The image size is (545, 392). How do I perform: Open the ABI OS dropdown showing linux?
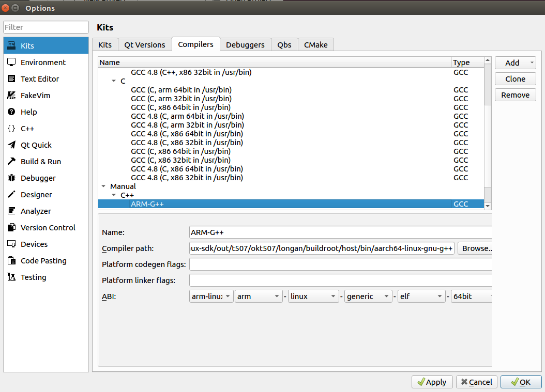pyautogui.click(x=313, y=296)
